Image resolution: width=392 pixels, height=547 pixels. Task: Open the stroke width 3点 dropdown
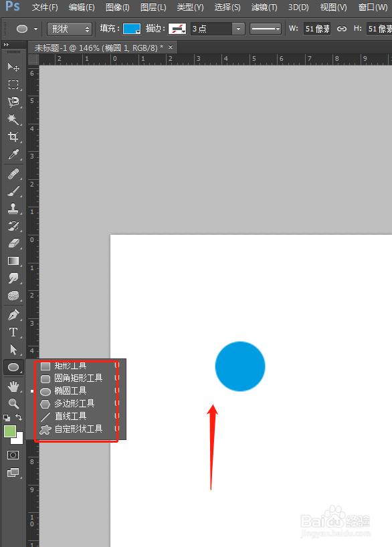pyautogui.click(x=238, y=29)
